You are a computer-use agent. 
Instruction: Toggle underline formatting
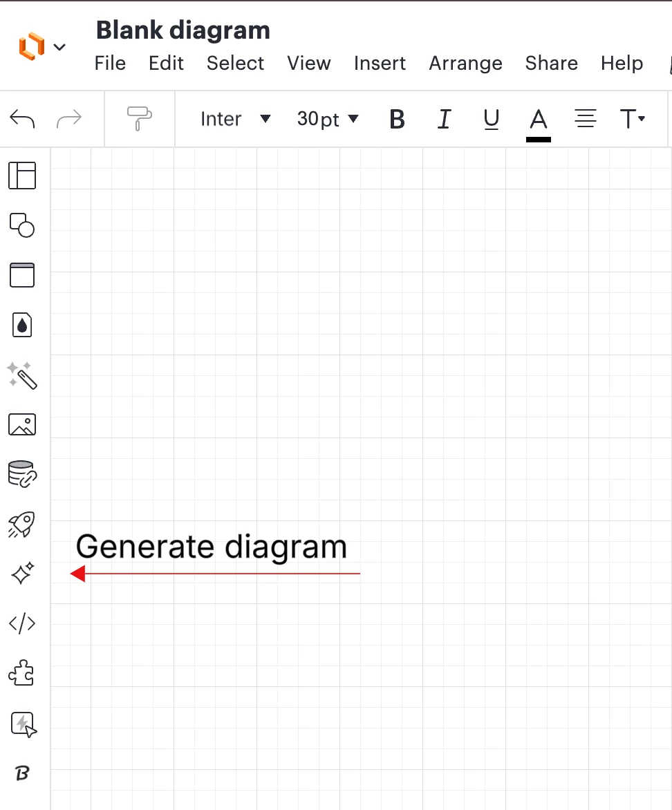click(491, 120)
